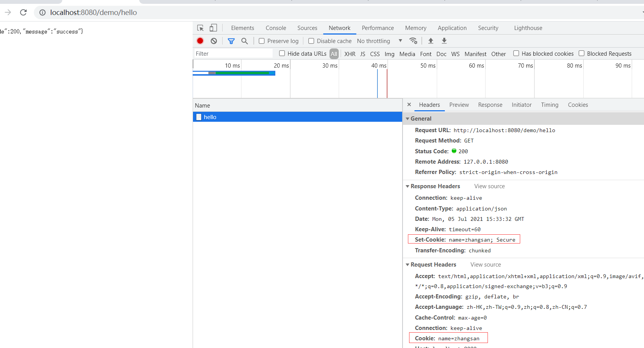This screenshot has width=644, height=348.
Task: Click the Export HAR download arrow
Action: tap(444, 41)
